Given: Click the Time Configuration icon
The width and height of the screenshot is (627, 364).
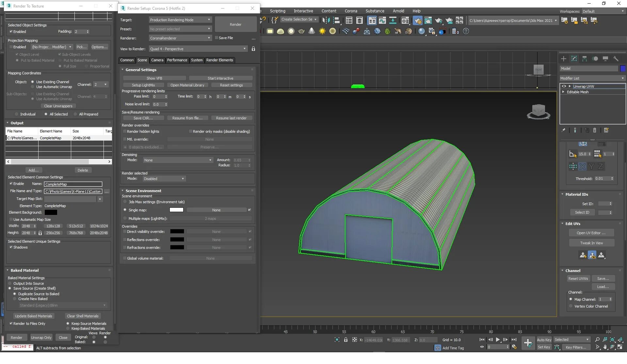Looking at the screenshot, I should point(514,347).
